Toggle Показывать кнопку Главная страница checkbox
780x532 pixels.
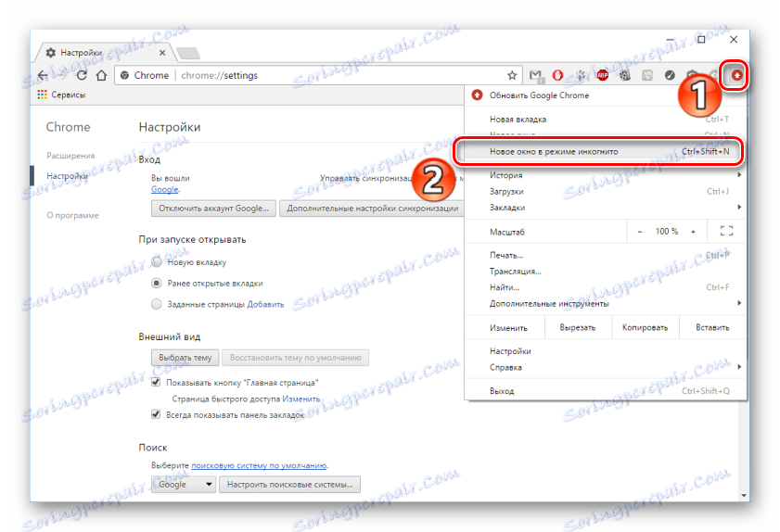coord(156,383)
